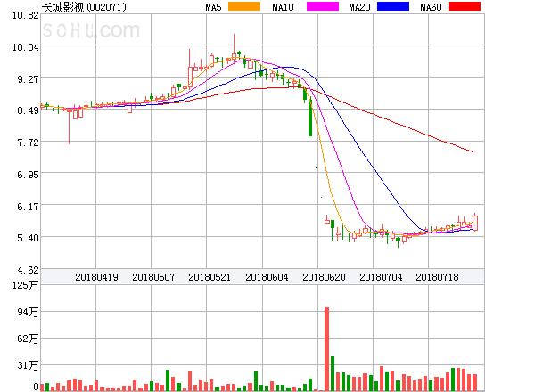Click the 31万 volume axis label
Screen dimensions: 535x392
pos(28,365)
